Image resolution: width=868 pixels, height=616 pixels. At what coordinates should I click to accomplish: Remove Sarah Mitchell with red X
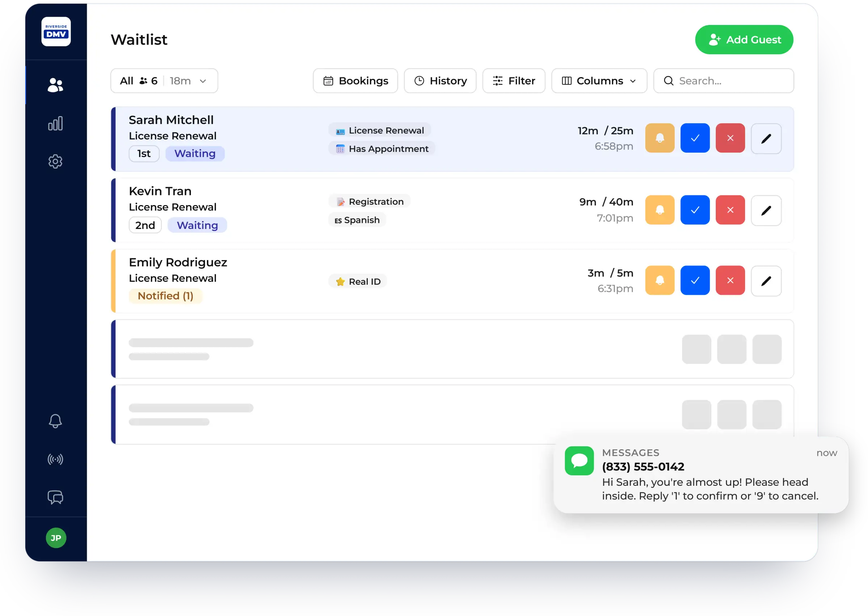click(x=730, y=138)
